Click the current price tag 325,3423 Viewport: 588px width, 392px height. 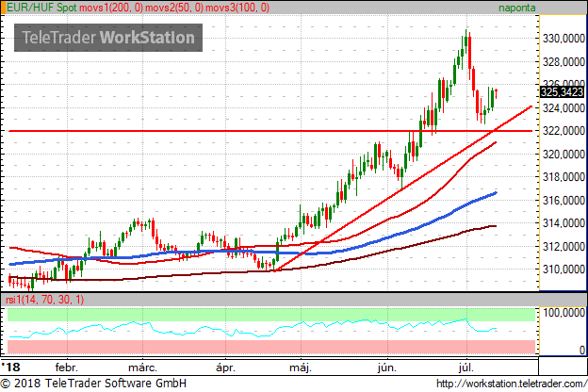562,92
